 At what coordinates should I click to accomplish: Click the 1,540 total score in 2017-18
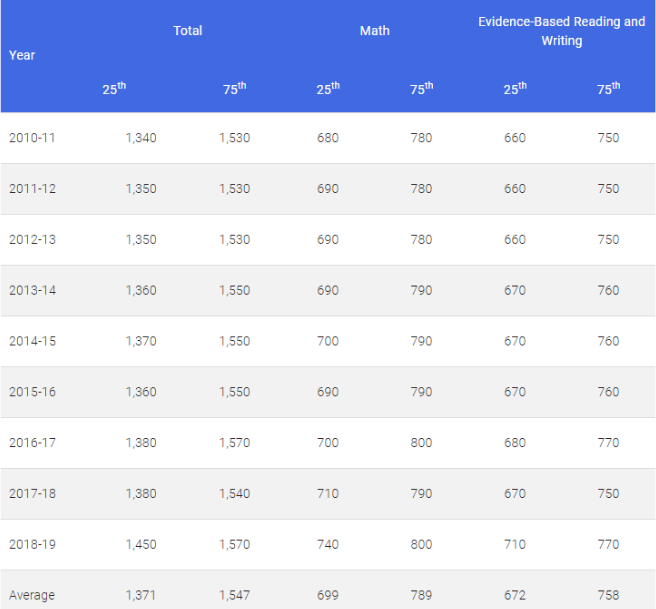click(x=234, y=494)
